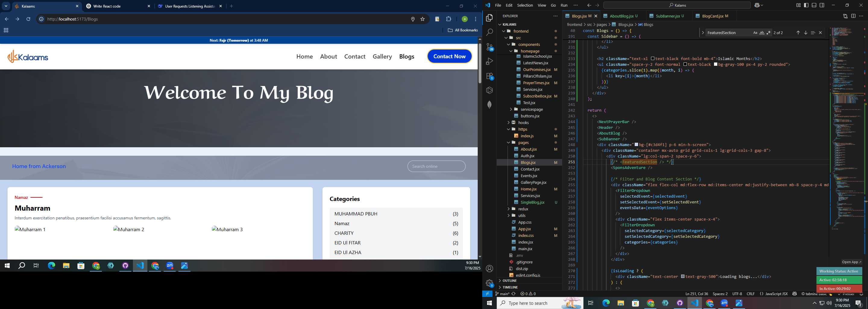
Task: Collapse the frontend folder
Action: point(504,31)
